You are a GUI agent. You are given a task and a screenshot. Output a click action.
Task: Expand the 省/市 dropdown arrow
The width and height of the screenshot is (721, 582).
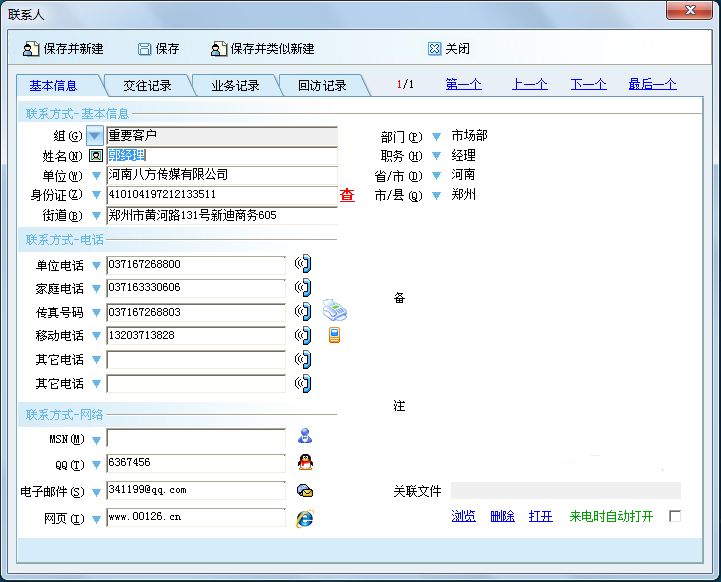[436, 175]
